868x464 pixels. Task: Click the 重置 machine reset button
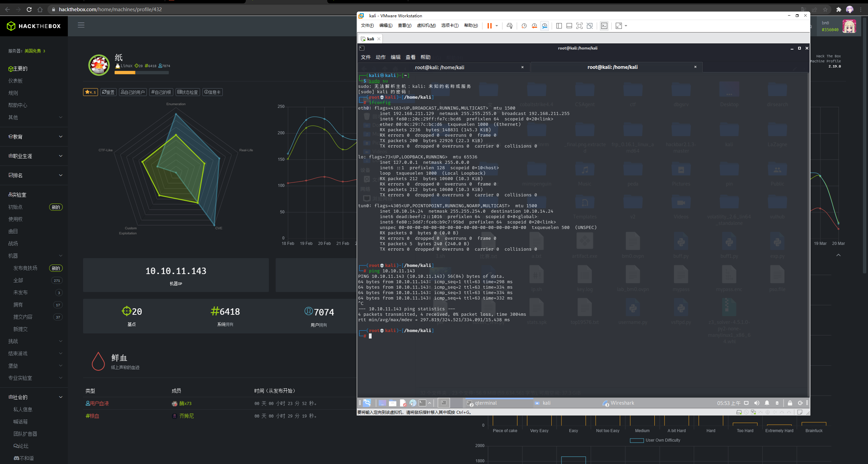pos(108,92)
